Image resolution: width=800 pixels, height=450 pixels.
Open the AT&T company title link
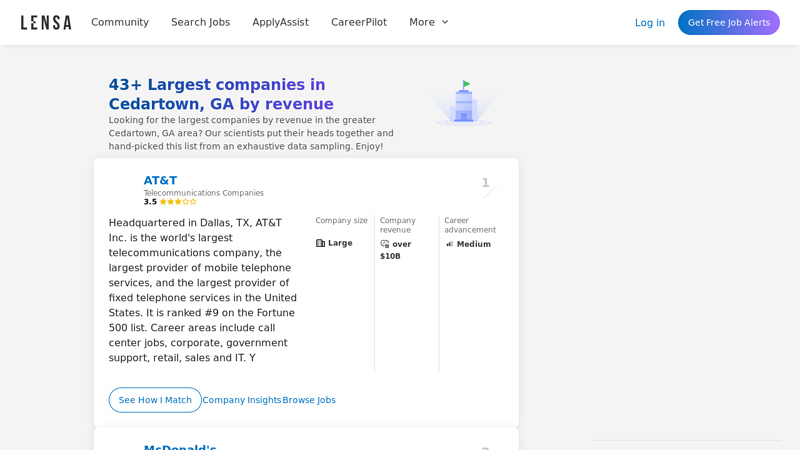coord(160,181)
